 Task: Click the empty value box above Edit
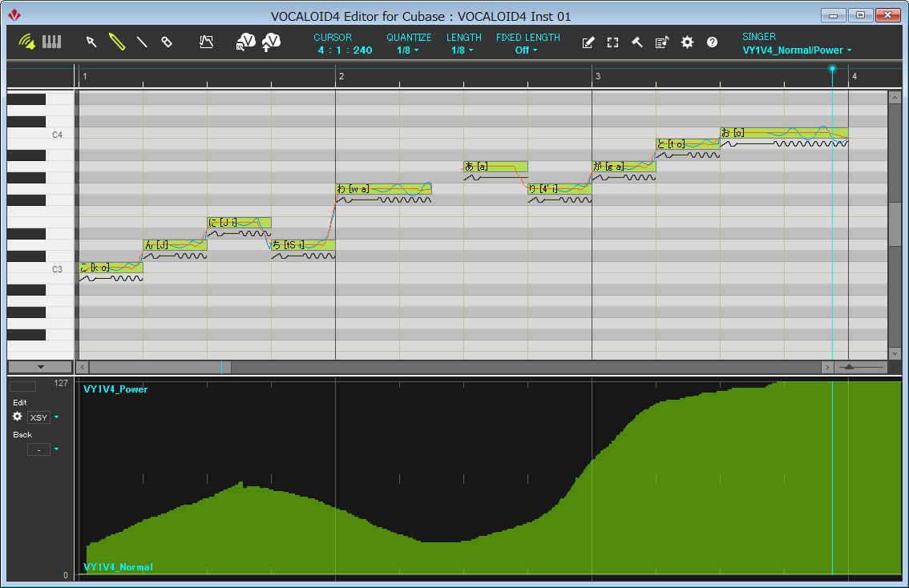[23, 386]
